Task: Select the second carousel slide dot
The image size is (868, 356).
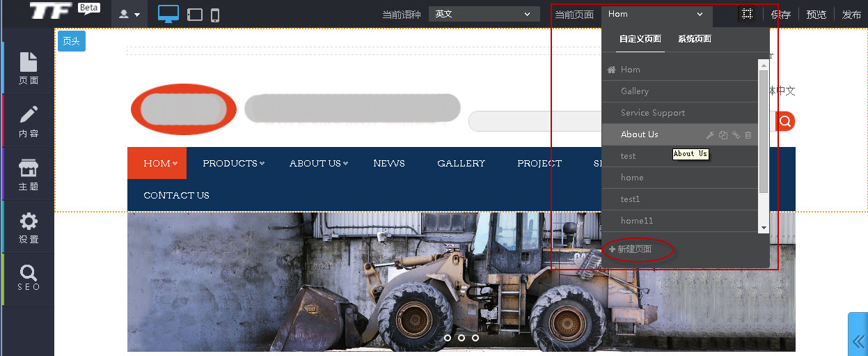Action: point(461,338)
